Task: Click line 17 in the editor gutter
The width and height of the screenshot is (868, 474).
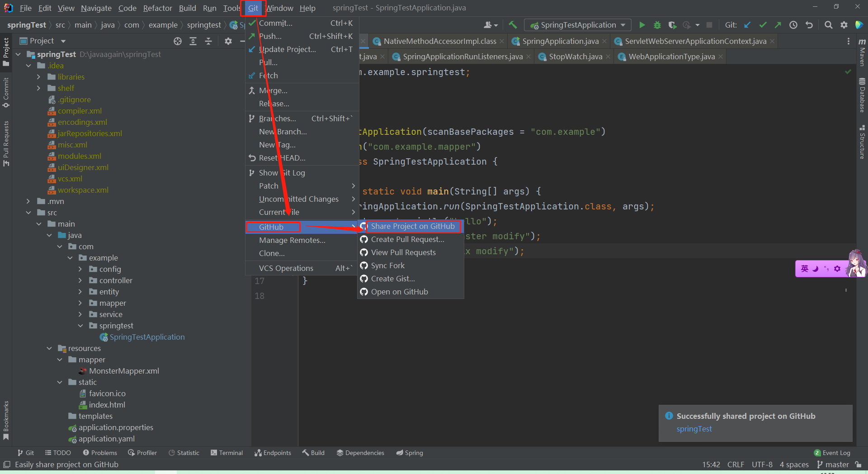Action: [259, 281]
